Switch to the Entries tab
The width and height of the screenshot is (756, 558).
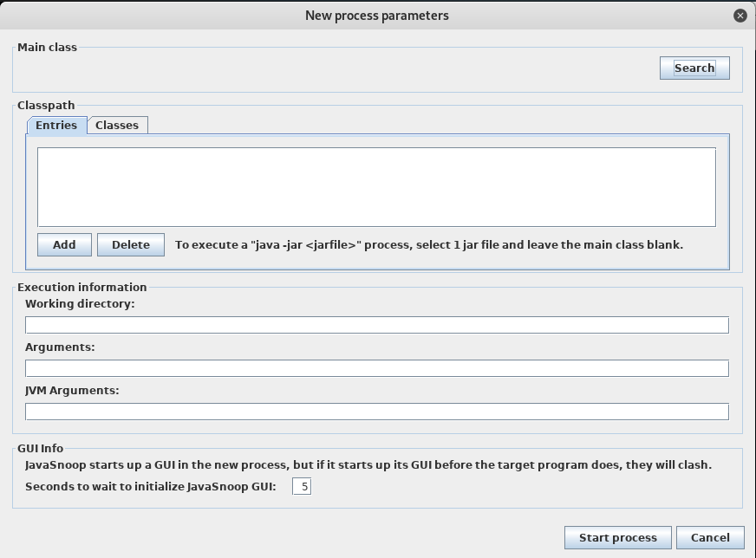pos(56,126)
